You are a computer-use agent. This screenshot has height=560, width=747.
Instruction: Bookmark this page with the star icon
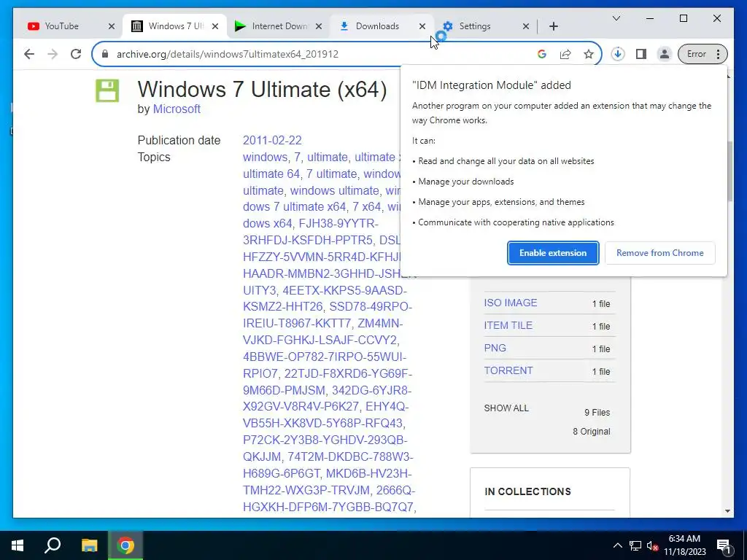pyautogui.click(x=589, y=54)
